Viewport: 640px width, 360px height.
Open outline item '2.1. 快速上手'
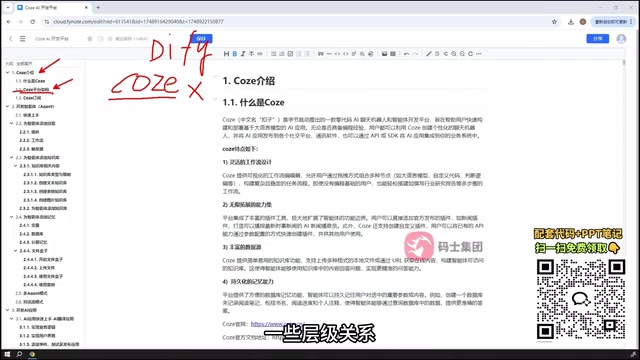click(27, 115)
